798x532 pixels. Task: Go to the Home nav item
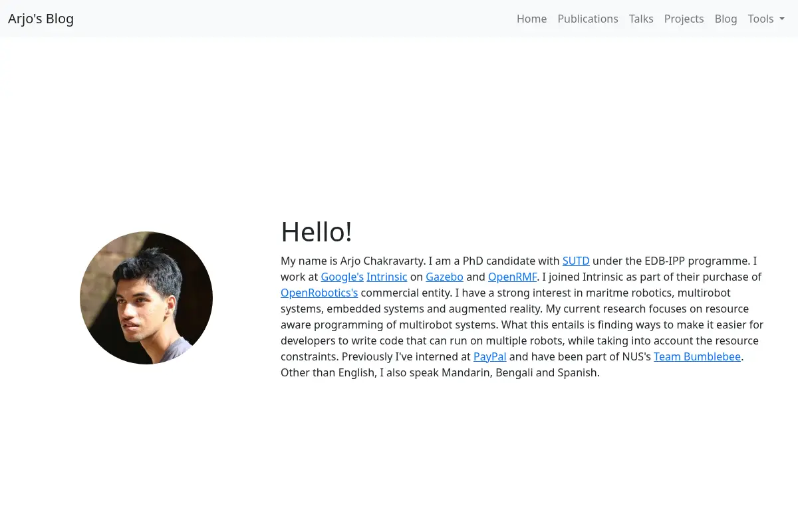point(531,19)
